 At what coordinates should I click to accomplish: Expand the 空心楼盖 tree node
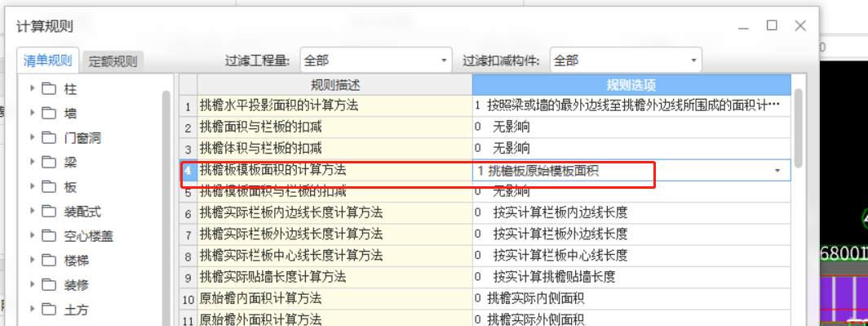pyautogui.click(x=32, y=235)
